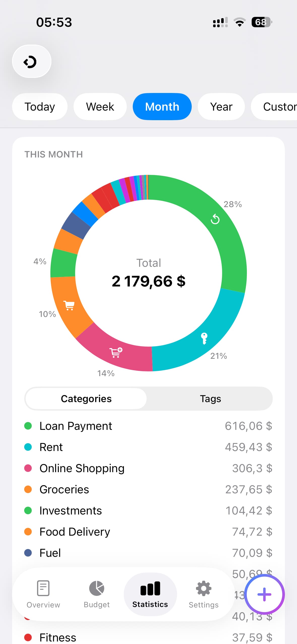Open the Online Shopping category row
297x644 pixels.
pos(148,468)
